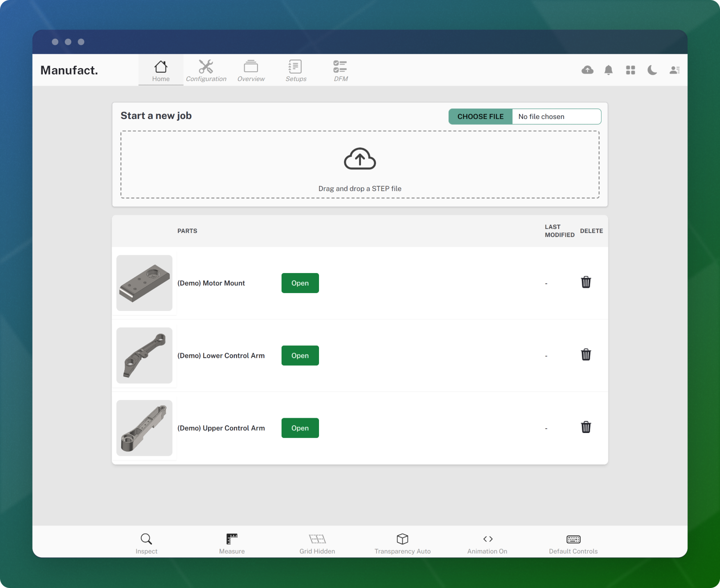Toggle Transparency Auto cube icon

(x=403, y=539)
